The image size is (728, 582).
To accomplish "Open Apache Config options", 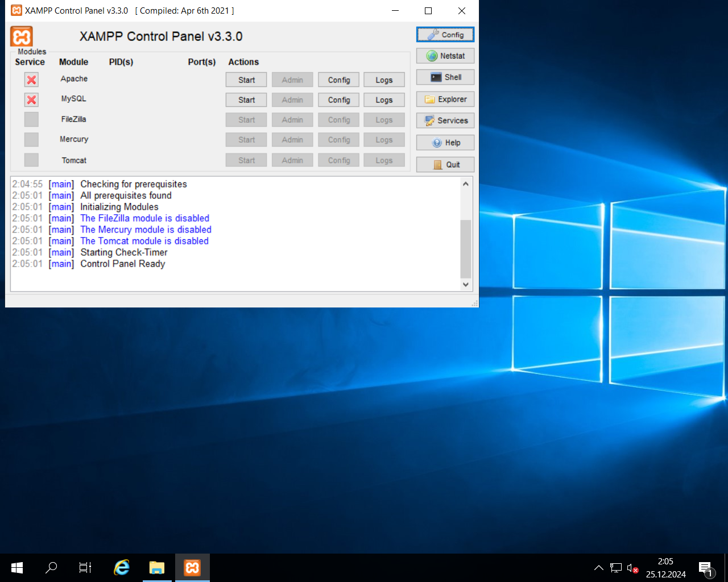I will point(338,80).
